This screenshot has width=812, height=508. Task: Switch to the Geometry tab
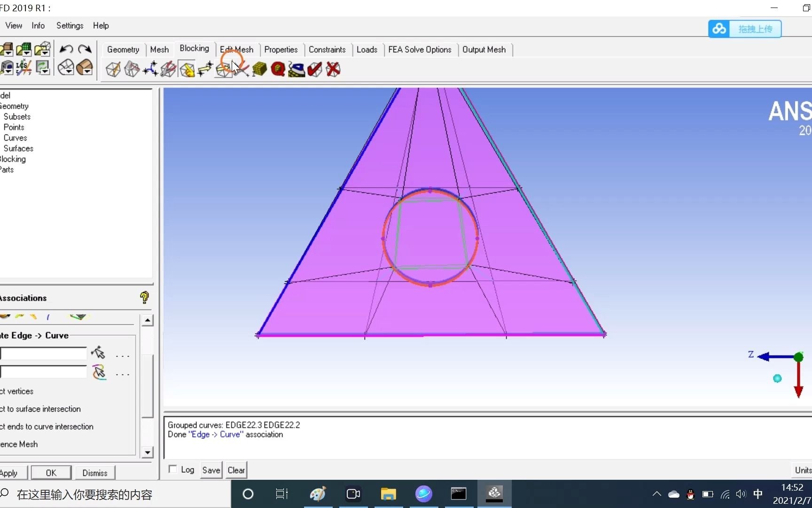123,49
